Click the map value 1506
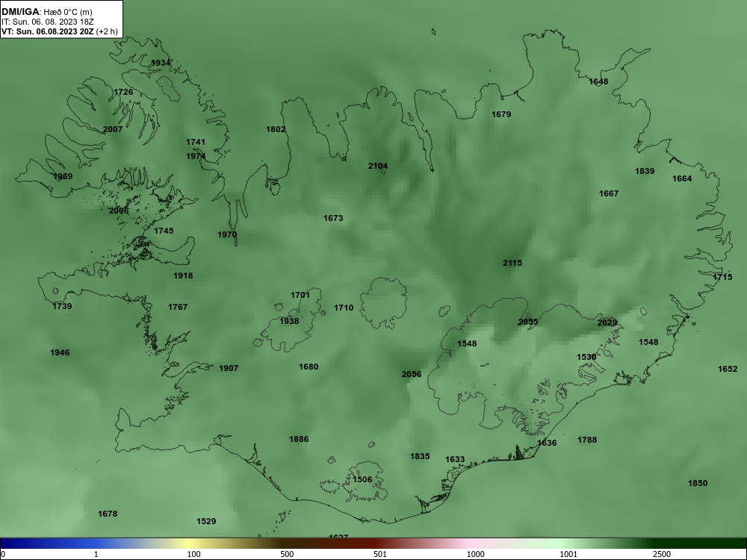Viewport: 747px width, 560px height. pyautogui.click(x=362, y=479)
